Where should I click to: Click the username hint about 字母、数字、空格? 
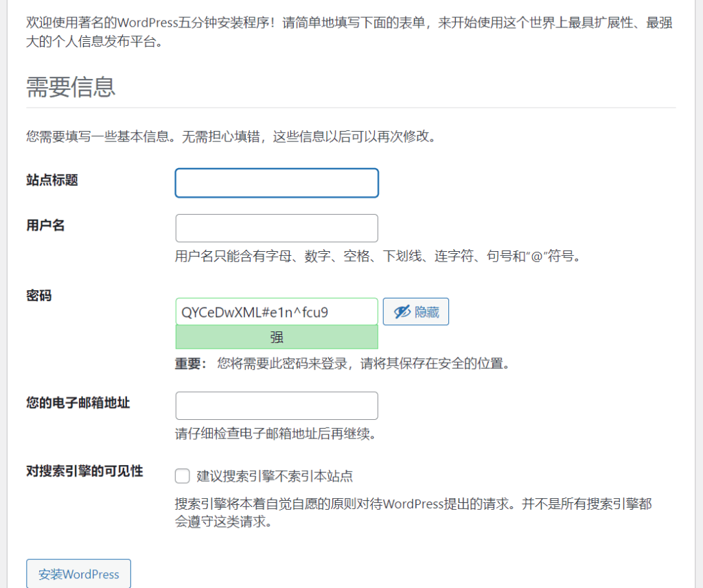(378, 257)
